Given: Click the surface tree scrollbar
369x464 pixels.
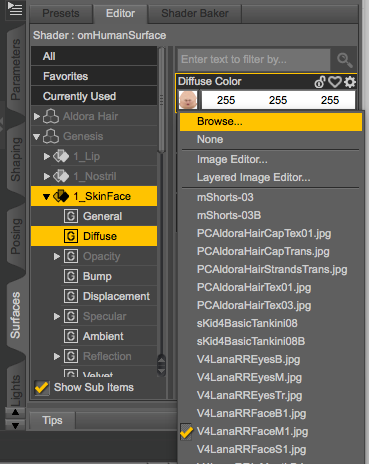Looking at the screenshot, I should pos(162,99).
